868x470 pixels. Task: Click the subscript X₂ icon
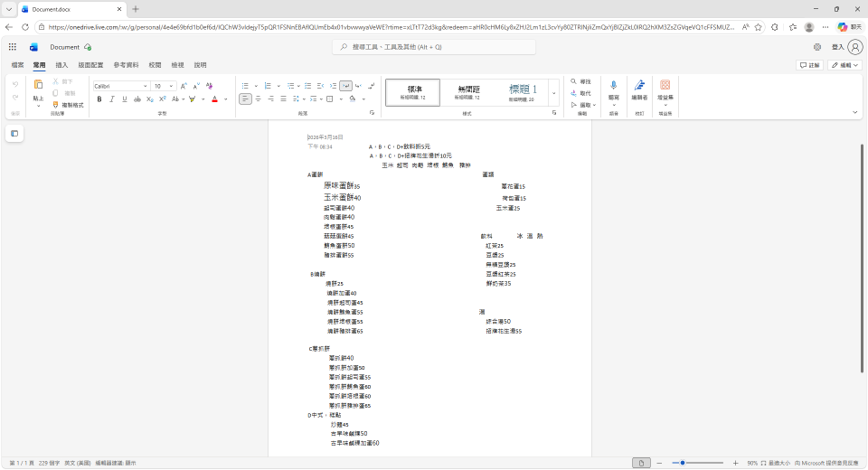pos(149,99)
